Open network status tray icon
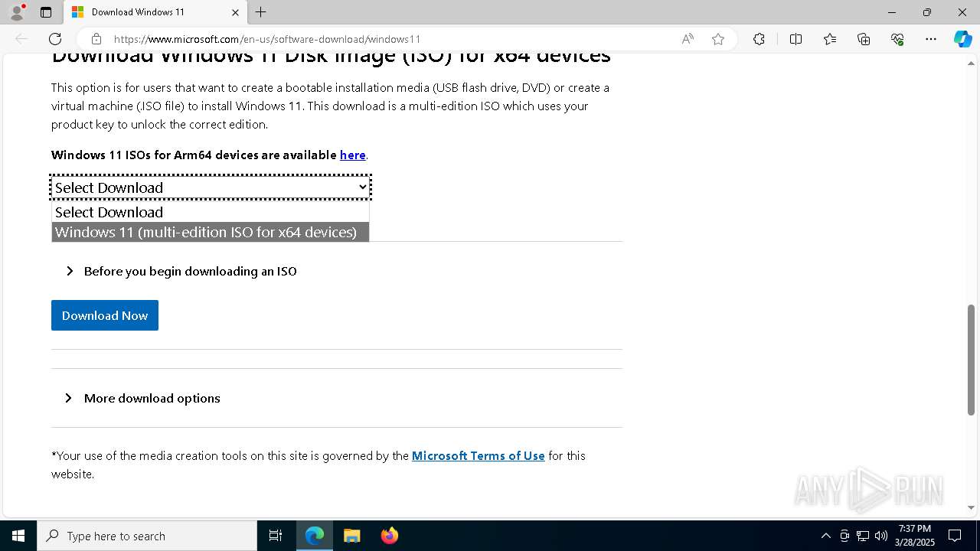 pyautogui.click(x=863, y=536)
